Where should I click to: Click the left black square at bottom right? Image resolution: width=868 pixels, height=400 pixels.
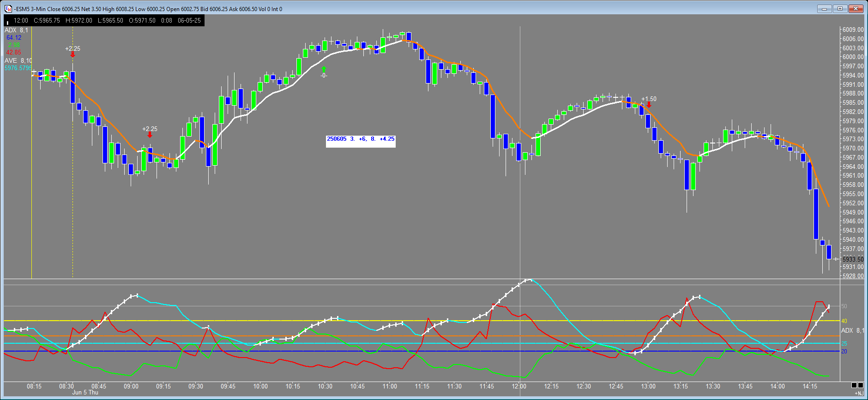[854, 385]
